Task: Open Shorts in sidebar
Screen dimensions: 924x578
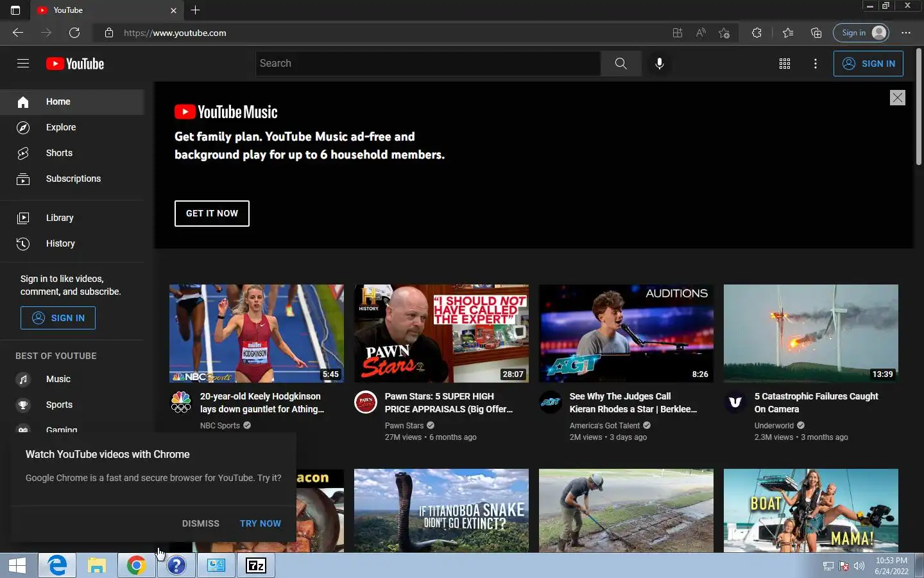Action: pos(72,153)
